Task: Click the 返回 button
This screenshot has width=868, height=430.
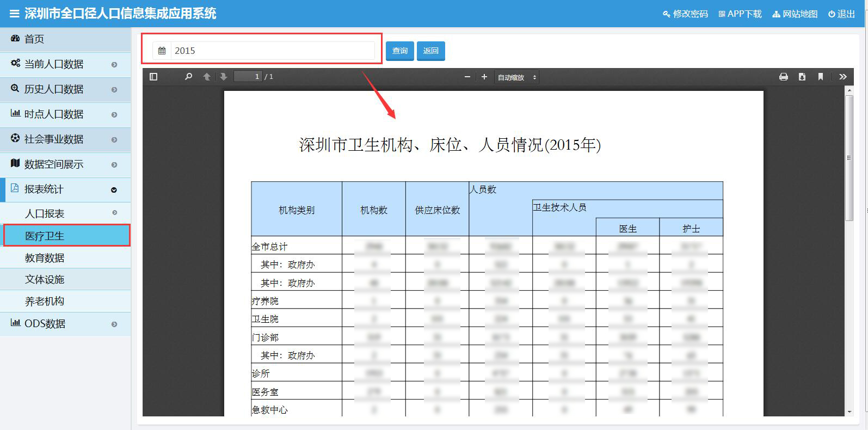Action: click(x=430, y=51)
